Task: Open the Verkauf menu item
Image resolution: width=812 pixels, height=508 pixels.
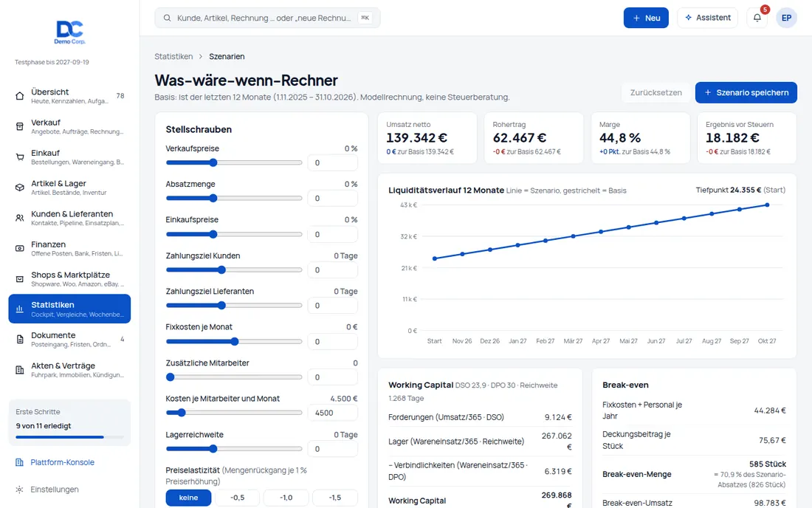Action: coord(69,126)
